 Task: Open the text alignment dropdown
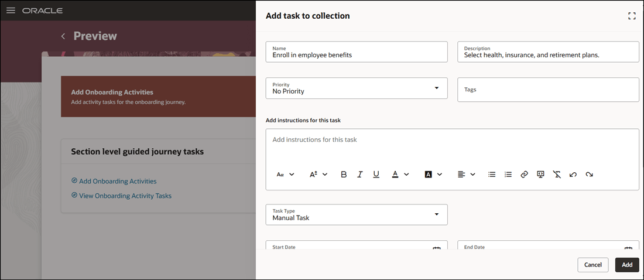click(x=466, y=175)
